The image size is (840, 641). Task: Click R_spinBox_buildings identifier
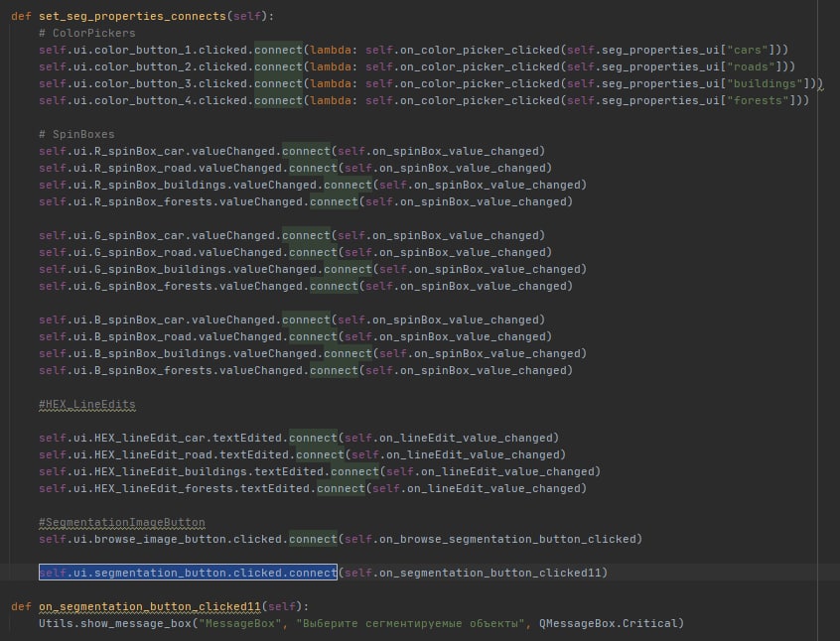[x=160, y=185]
